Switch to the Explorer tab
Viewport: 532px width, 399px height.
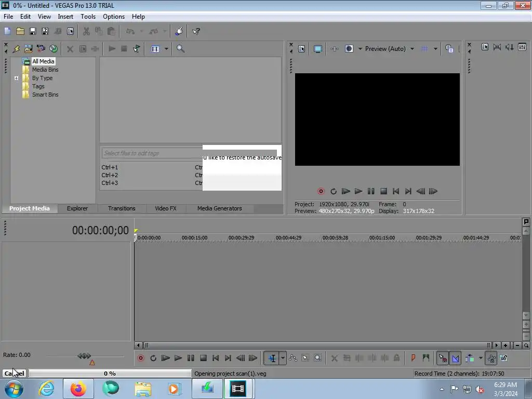coord(77,208)
